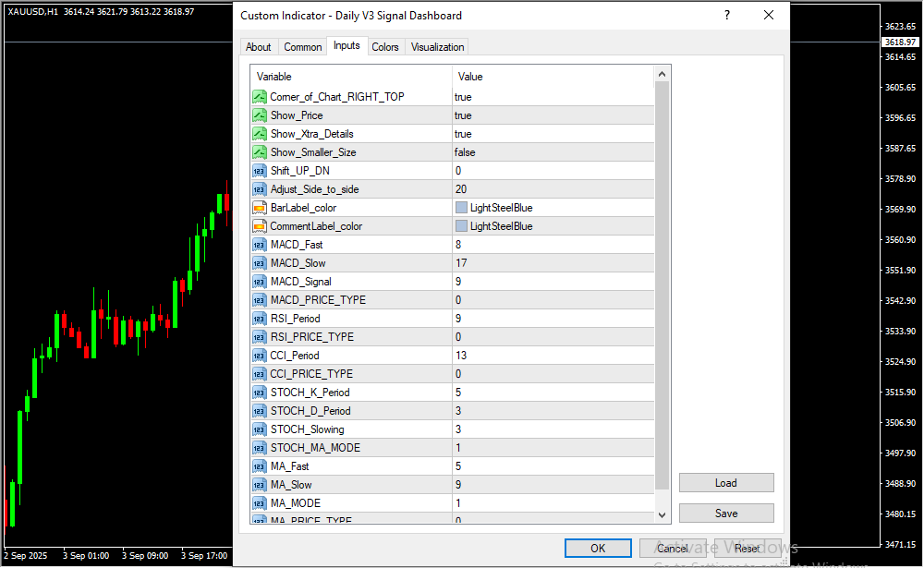This screenshot has width=924, height=568.
Task: Select the Shift_UP_DN integer icon
Action: pos(259,171)
